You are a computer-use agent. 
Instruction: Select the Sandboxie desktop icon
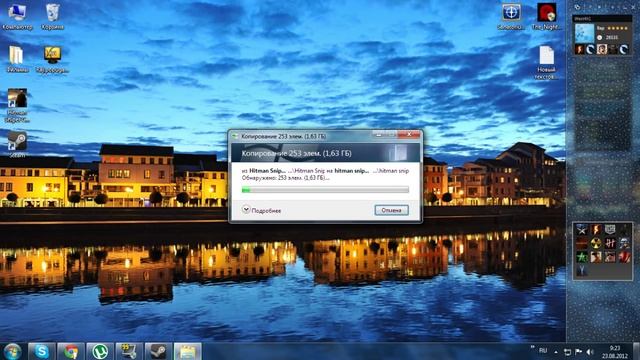511,16
